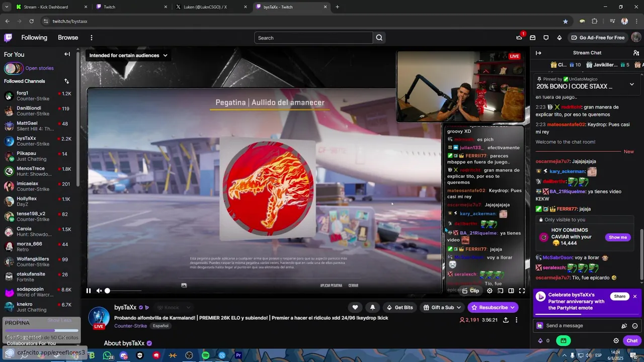
Task: Send the message with Chat button
Action: [632, 340]
